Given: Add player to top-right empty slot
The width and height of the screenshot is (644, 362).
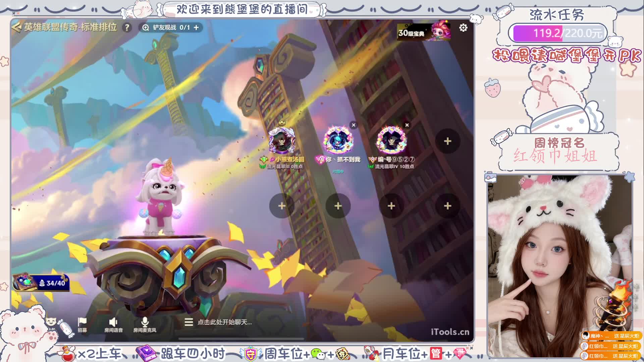Looking at the screenshot, I should [447, 141].
